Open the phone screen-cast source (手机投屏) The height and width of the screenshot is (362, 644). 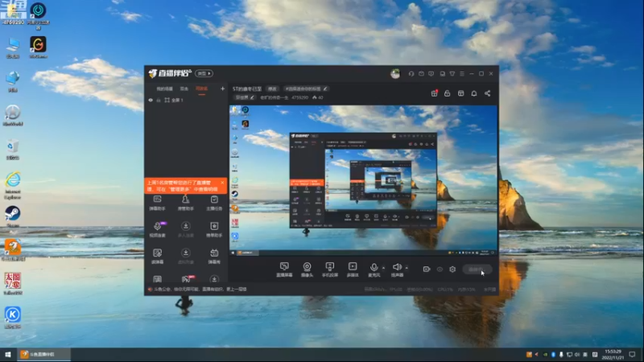[x=330, y=269]
